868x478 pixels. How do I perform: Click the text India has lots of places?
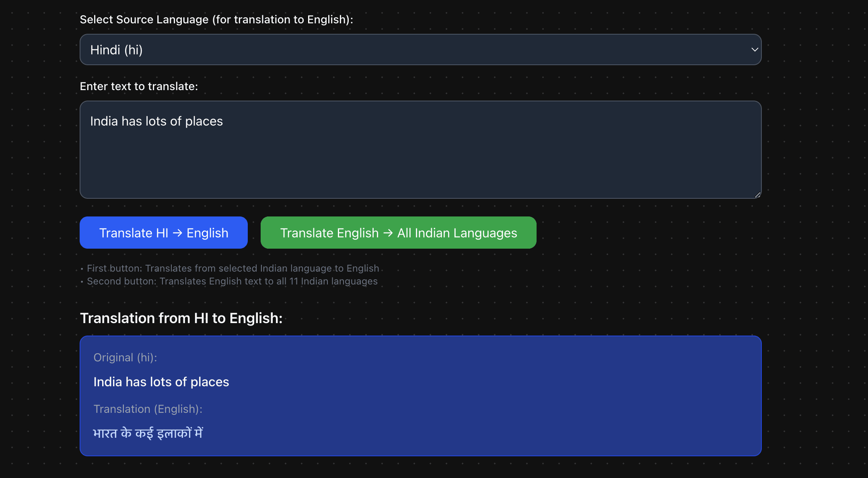156,121
